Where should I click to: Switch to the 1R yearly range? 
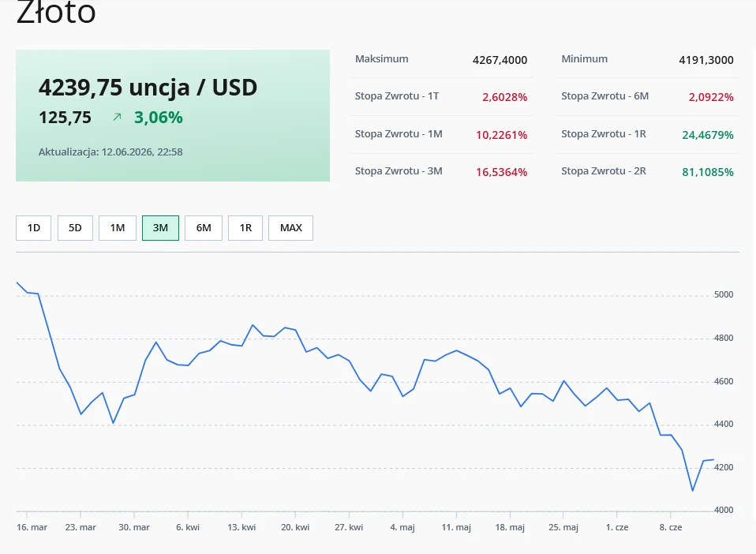tap(245, 227)
